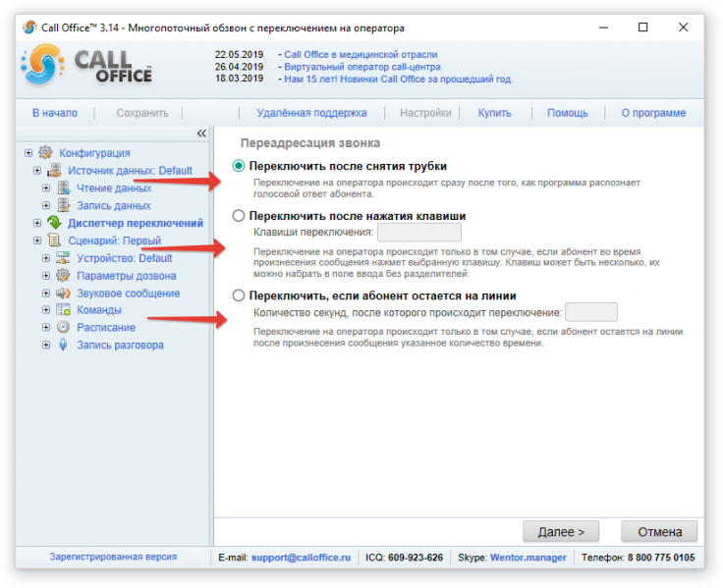Click the Параметры дозвона gear icon
Viewport: 723px width, 588px height.
tap(63, 276)
